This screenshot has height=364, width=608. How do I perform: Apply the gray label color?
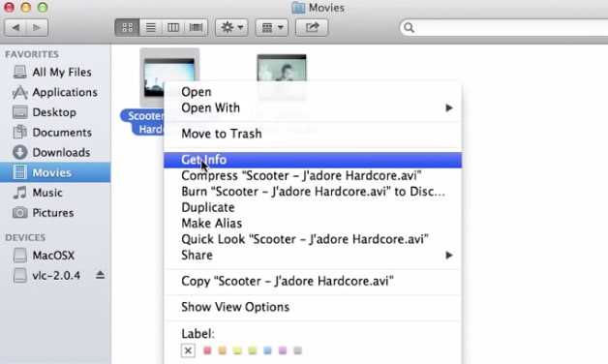[298, 350]
